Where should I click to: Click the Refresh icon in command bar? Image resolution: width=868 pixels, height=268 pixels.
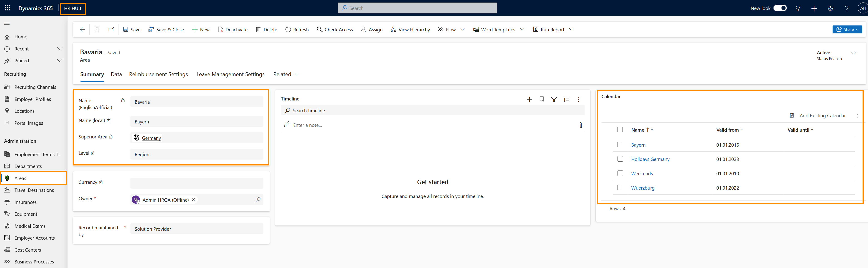pos(288,30)
